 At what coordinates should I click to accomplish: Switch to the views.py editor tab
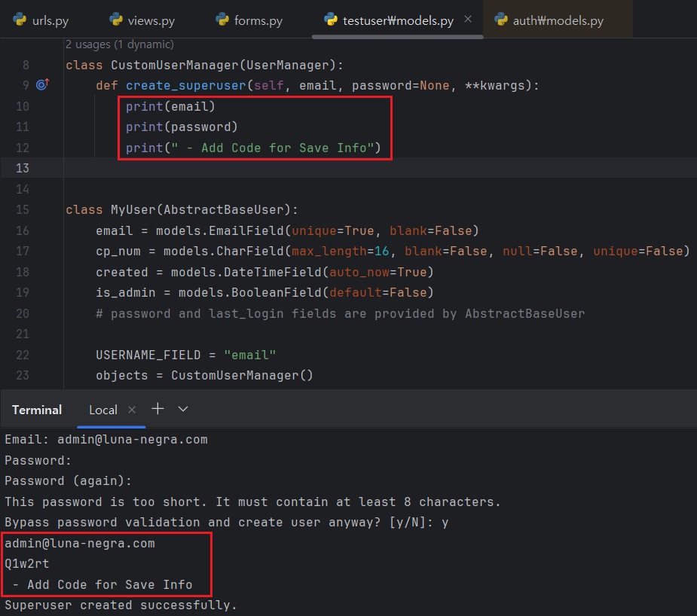[151, 20]
